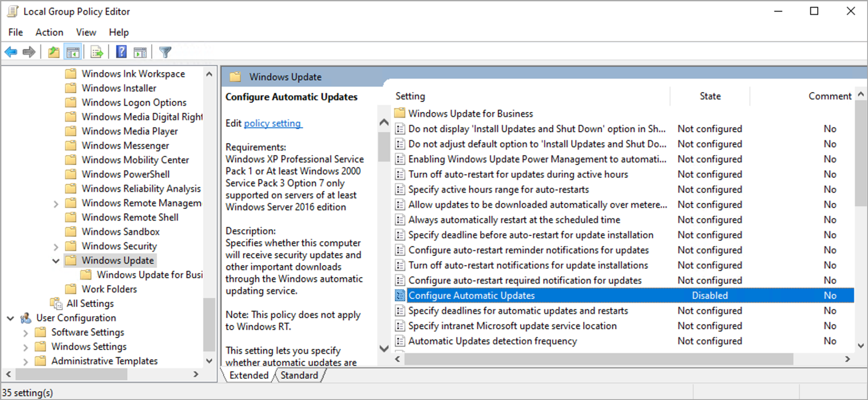The width and height of the screenshot is (868, 400).
Task: Select 'Specify deadlines for automatic updates and restarts'
Action: tap(518, 310)
